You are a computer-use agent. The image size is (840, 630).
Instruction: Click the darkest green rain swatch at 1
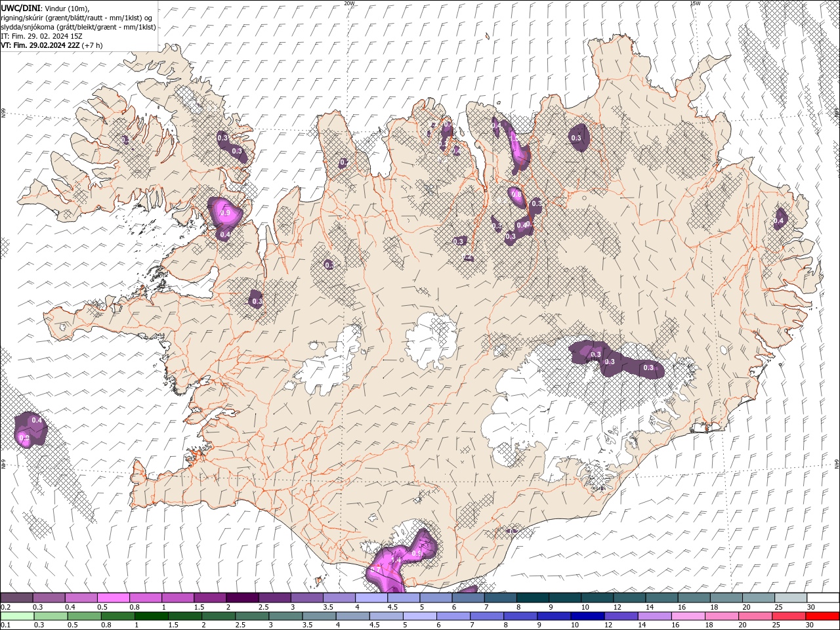[x=151, y=616]
